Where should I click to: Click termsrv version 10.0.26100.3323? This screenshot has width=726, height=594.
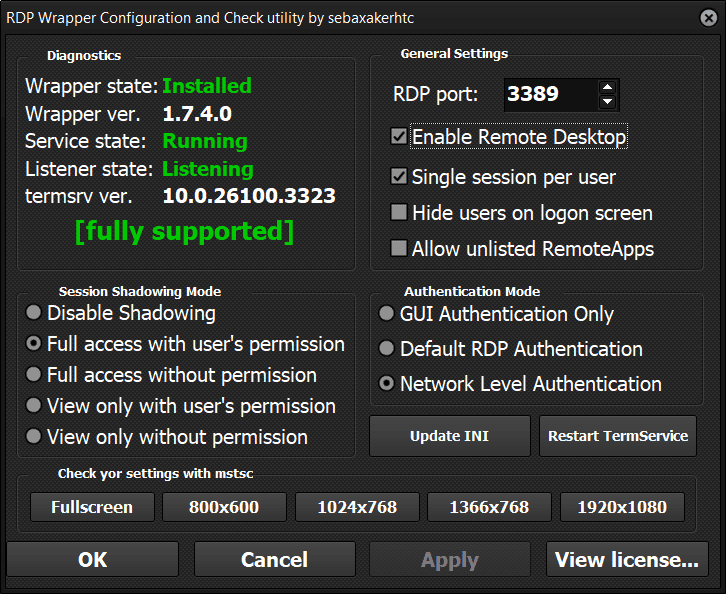(x=249, y=196)
